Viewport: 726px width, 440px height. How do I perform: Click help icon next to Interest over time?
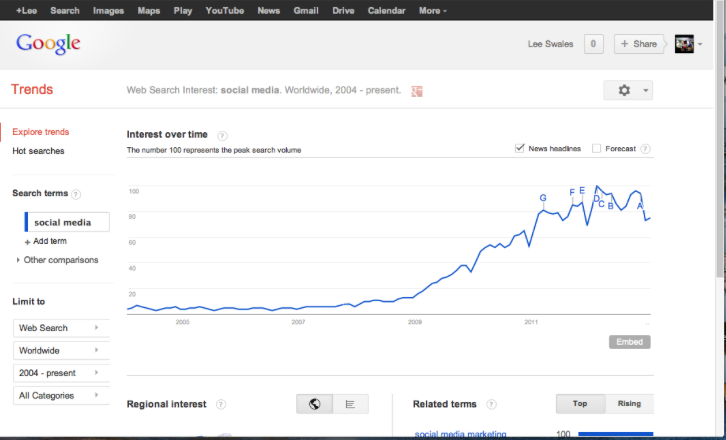[x=222, y=135]
